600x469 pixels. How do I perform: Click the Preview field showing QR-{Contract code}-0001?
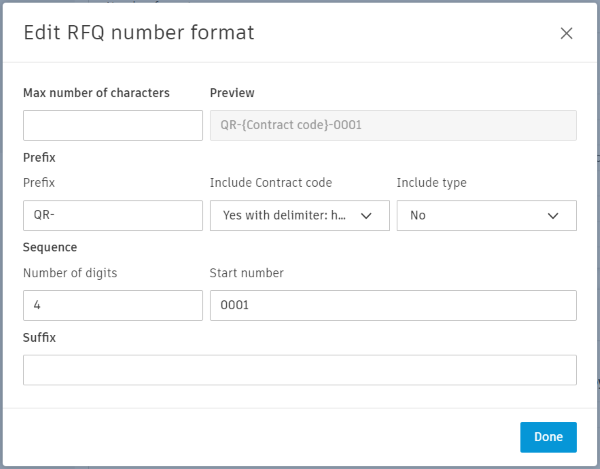tap(393, 125)
